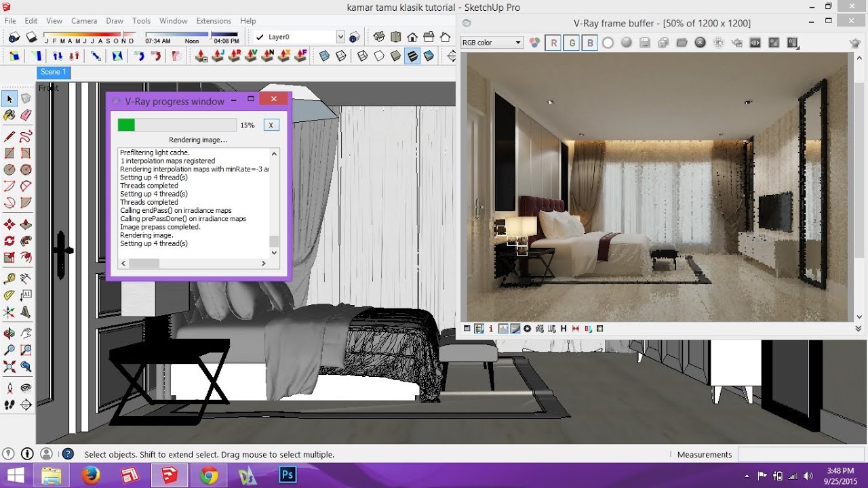Screen dimensions: 868x488
Task: Open the Windows Start button
Action: [x=15, y=476]
